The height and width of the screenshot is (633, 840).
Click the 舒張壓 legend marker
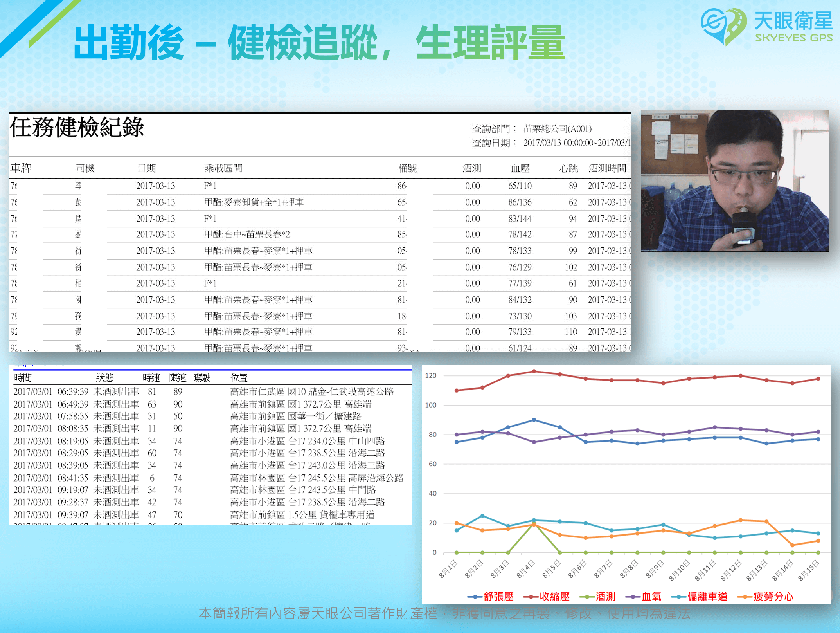pos(475,597)
